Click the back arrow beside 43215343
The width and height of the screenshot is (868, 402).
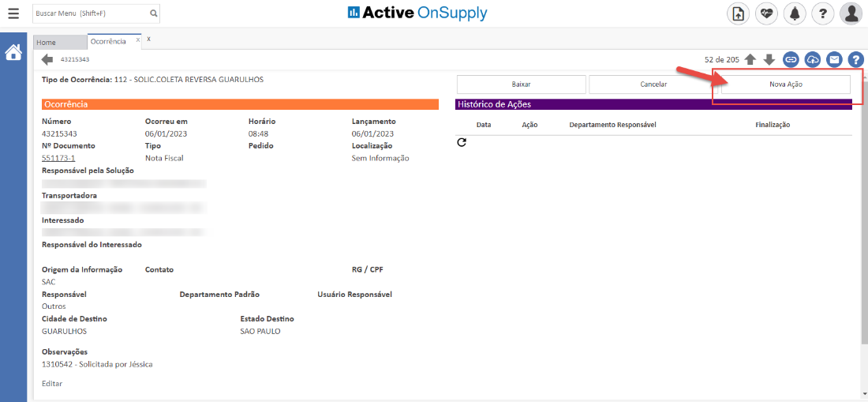[47, 59]
